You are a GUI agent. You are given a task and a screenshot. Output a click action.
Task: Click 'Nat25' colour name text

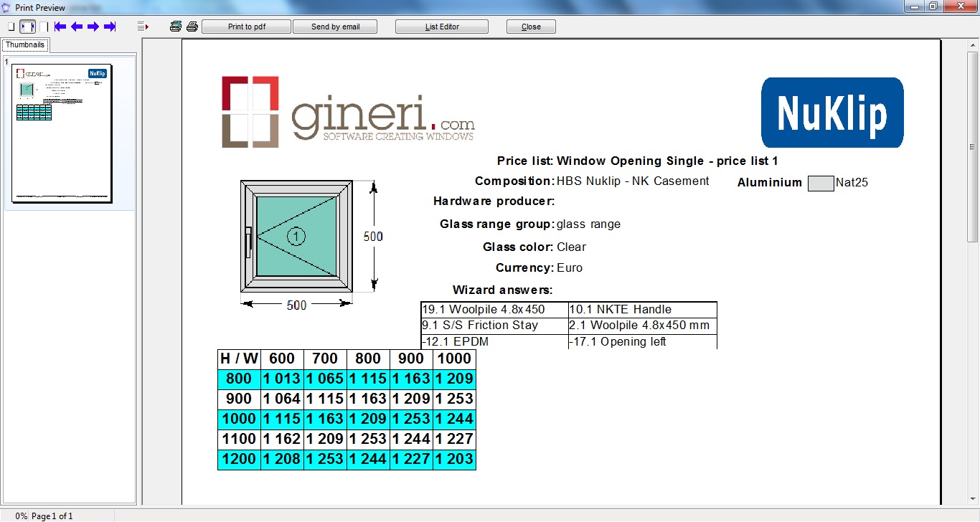852,183
